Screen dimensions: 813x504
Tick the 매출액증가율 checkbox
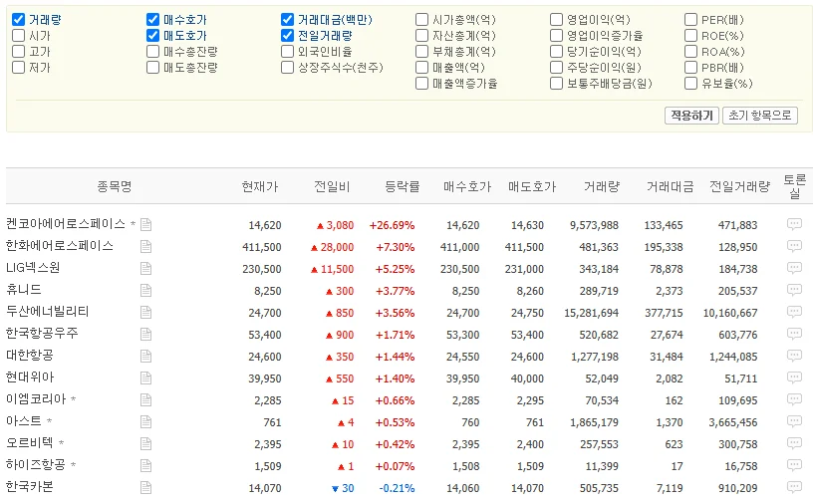422,84
